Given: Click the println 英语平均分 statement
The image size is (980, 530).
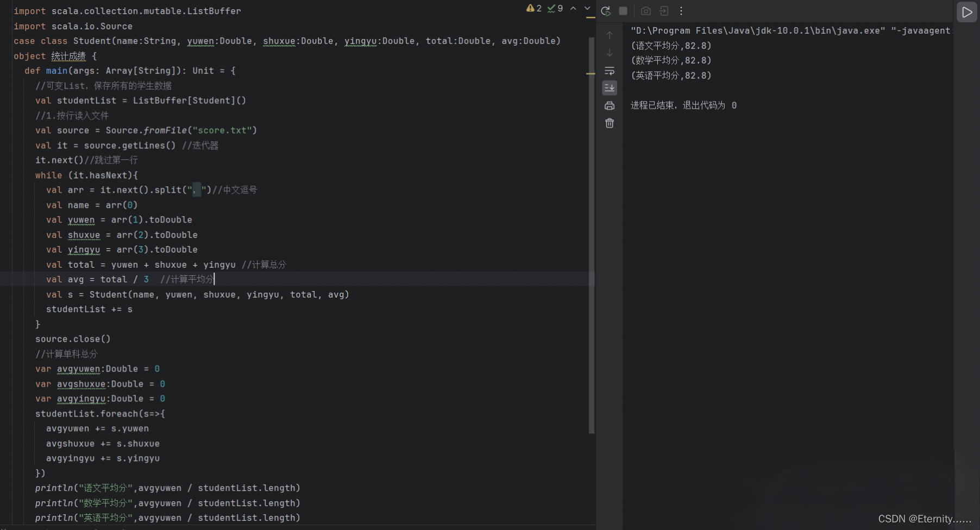Looking at the screenshot, I should pyautogui.click(x=167, y=518).
